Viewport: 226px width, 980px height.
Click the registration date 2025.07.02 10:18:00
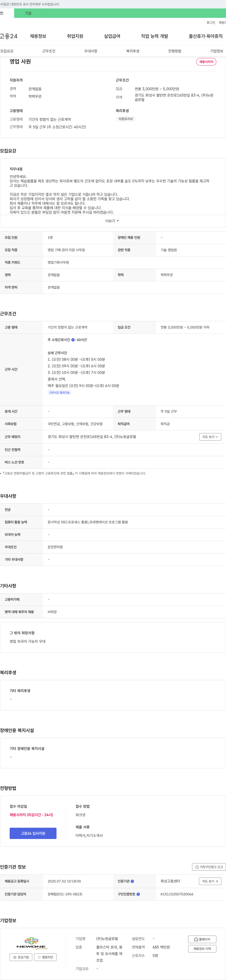[x=65, y=881]
